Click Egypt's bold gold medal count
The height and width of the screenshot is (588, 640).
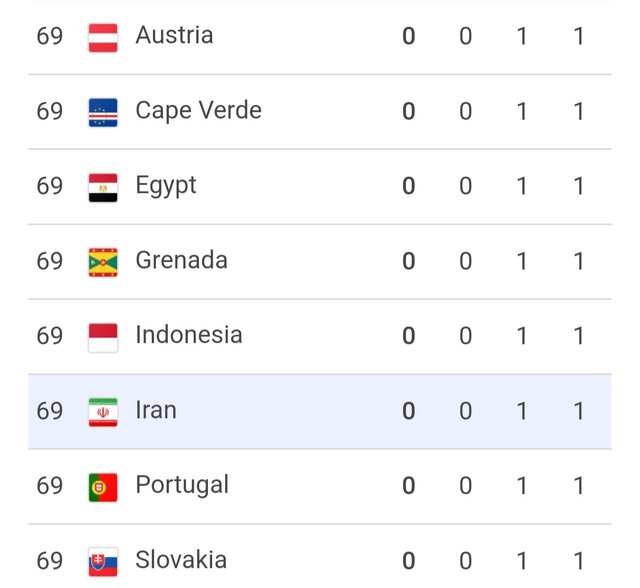click(408, 187)
